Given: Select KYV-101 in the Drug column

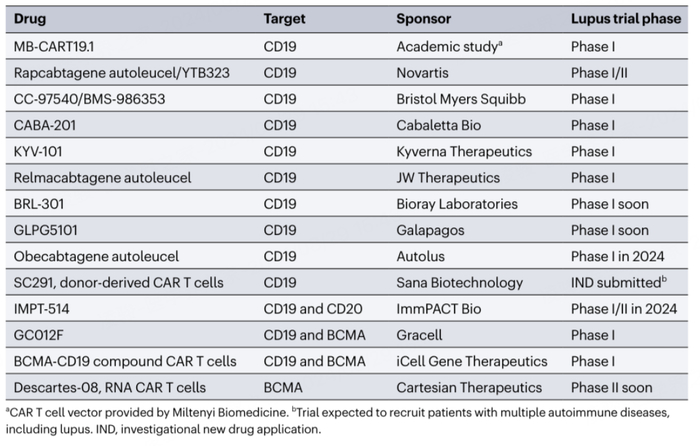Looking at the screenshot, I should (x=43, y=151).
